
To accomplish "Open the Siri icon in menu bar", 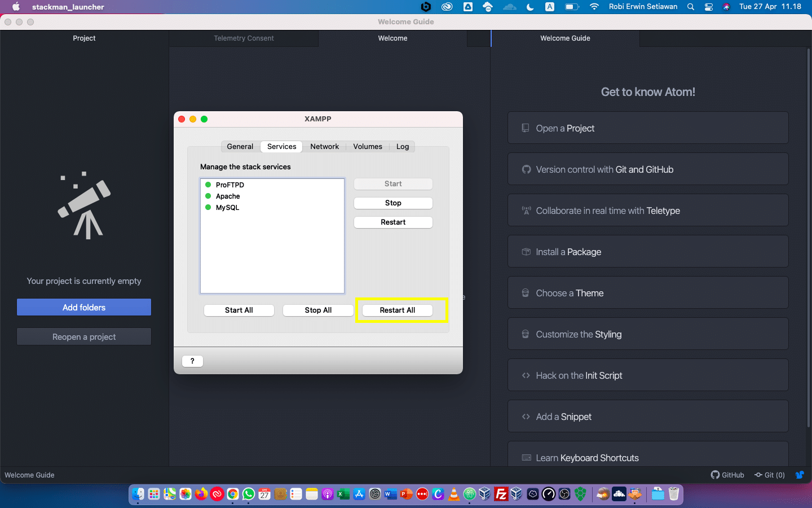I will click(727, 7).
